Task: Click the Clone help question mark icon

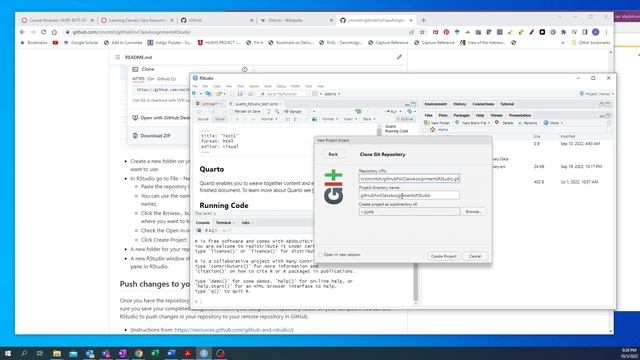Action: click(244, 69)
